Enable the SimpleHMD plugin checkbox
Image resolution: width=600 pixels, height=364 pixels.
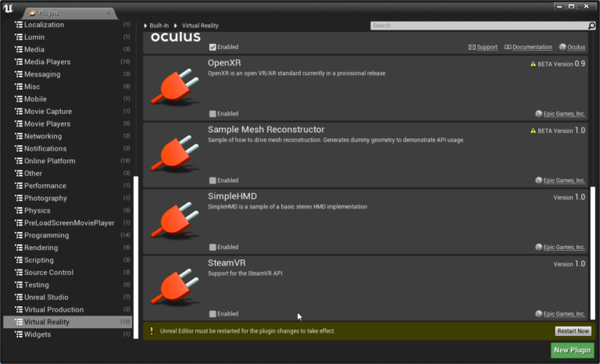[212, 247]
